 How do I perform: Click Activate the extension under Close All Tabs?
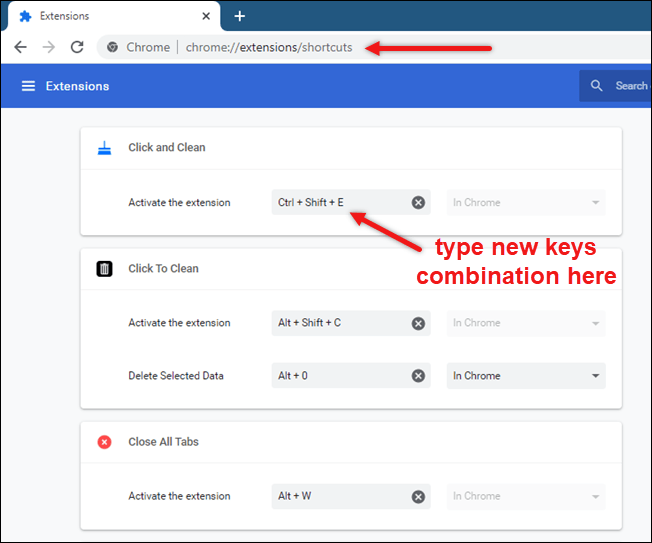[x=179, y=496]
